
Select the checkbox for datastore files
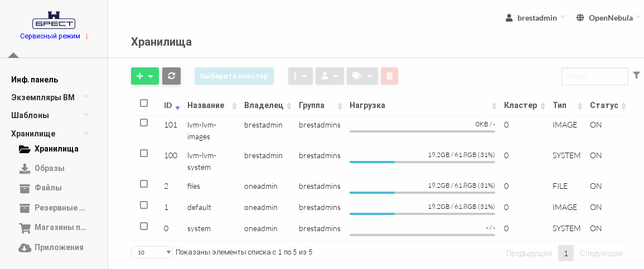coord(144,184)
